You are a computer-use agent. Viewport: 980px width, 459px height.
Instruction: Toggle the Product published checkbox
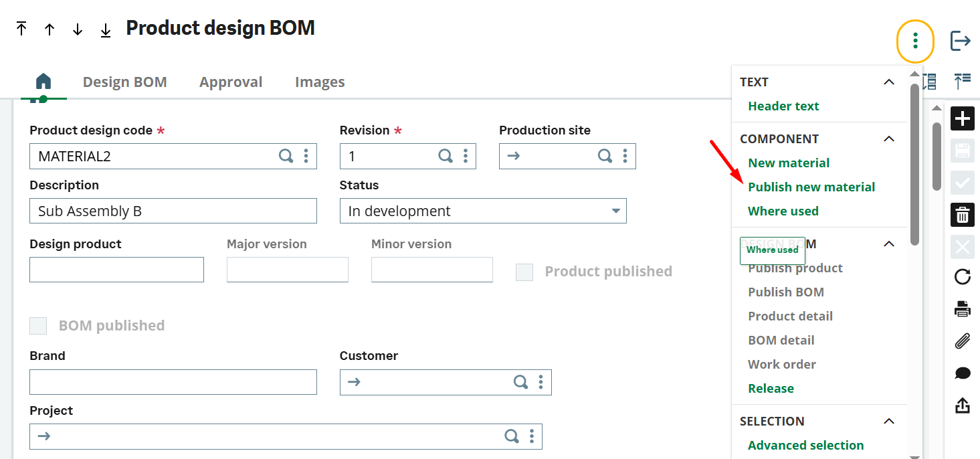coord(524,272)
